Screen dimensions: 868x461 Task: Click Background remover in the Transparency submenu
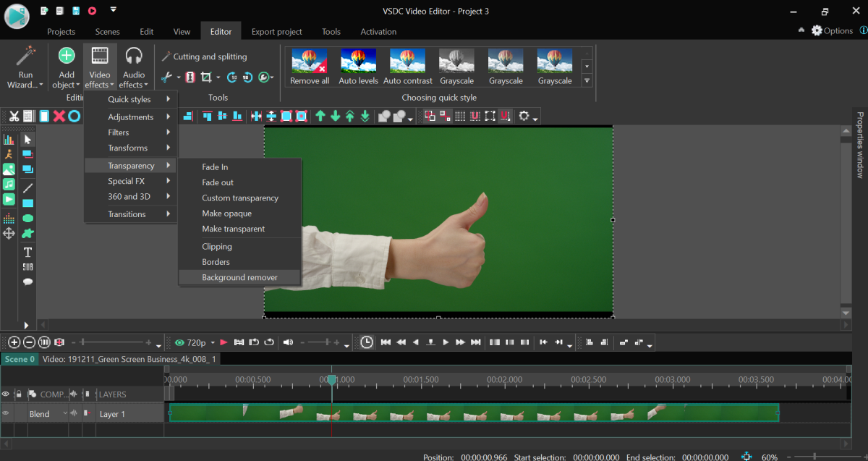239,277
